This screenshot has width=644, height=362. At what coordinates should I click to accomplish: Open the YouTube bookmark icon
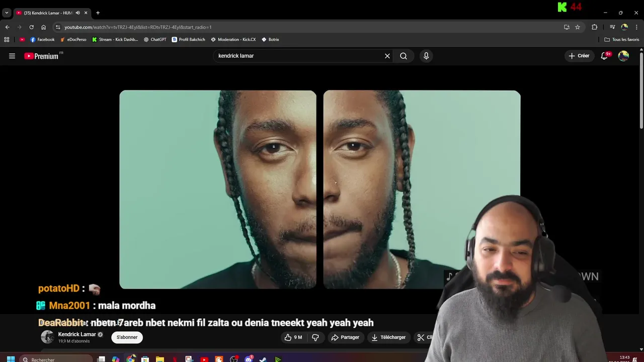pos(22,39)
